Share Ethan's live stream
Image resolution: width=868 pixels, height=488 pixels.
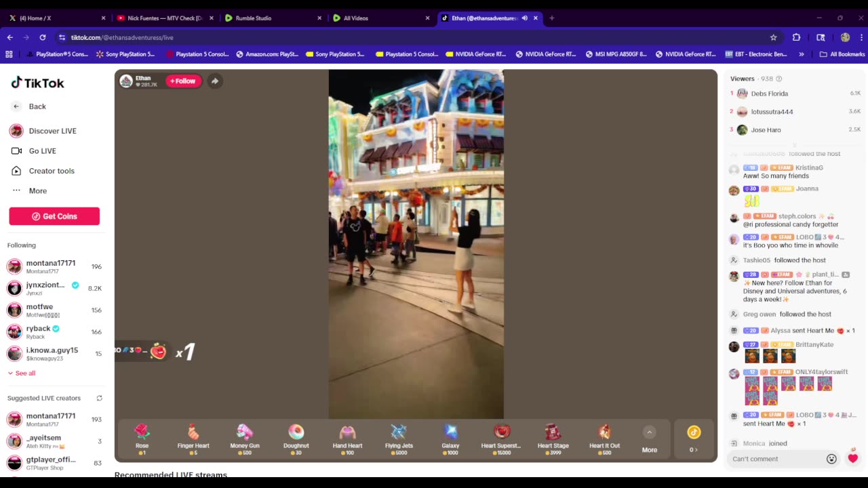pyautogui.click(x=214, y=81)
